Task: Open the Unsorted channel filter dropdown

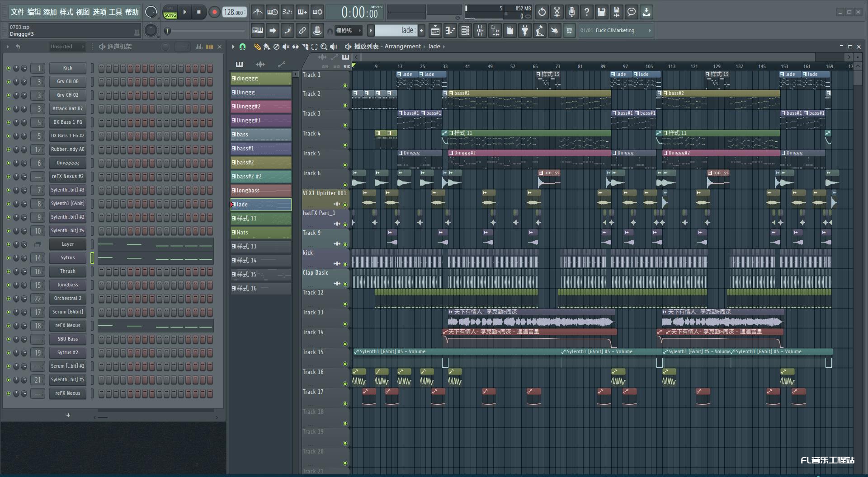Action: [x=67, y=47]
